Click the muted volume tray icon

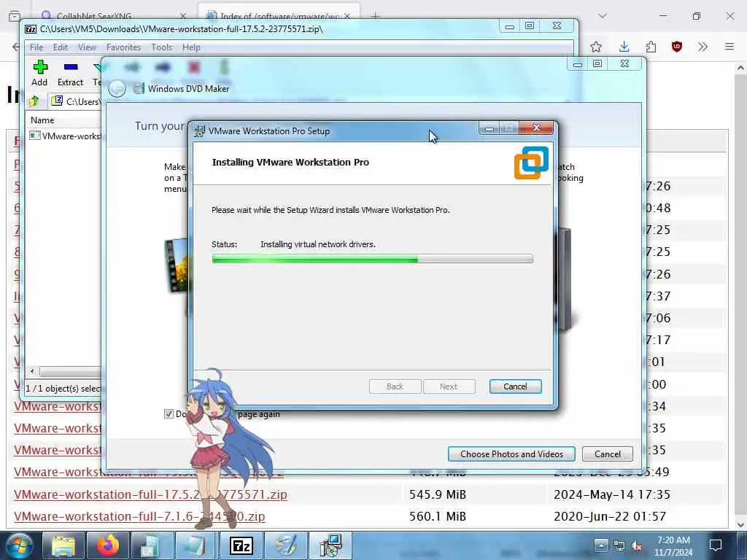tap(636, 545)
